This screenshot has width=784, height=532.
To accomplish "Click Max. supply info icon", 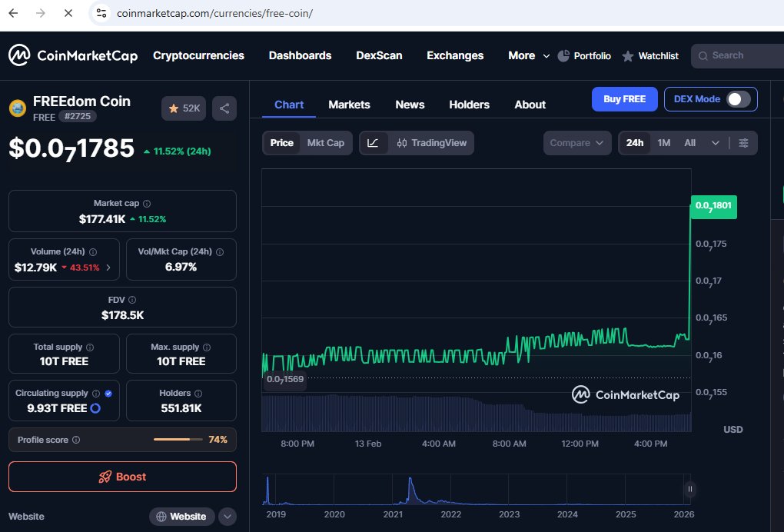I will click(207, 347).
